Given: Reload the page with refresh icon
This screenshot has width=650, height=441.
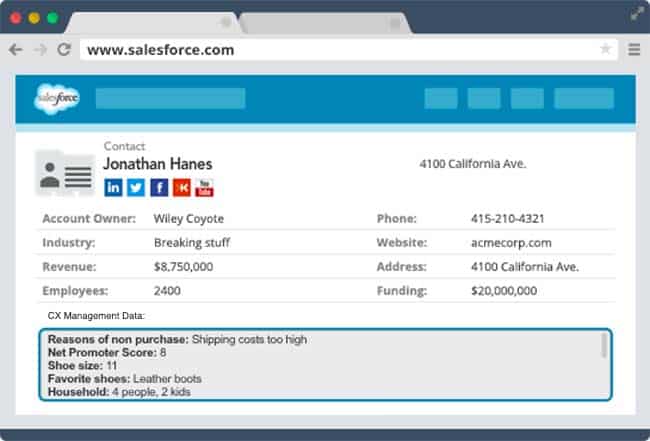Looking at the screenshot, I should tap(64, 50).
